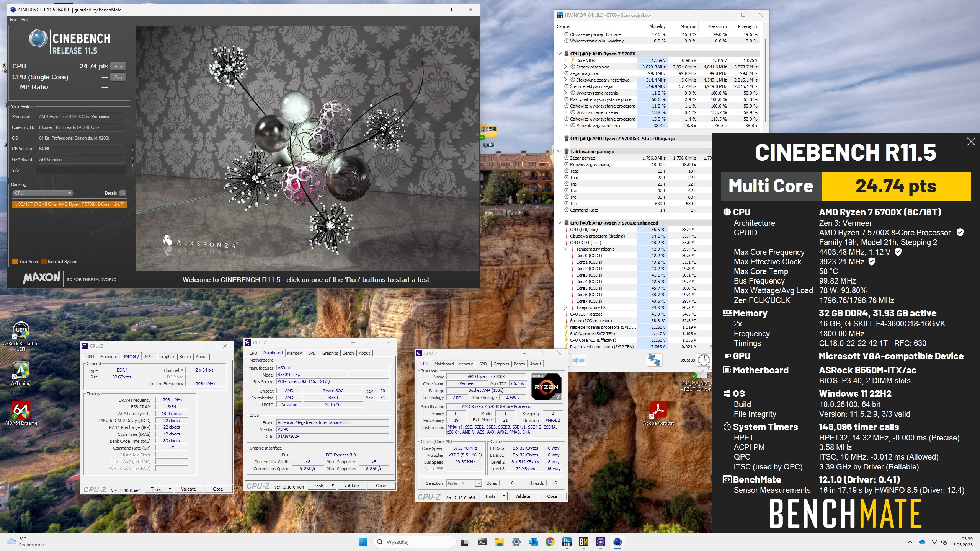Expand Core VIDs row in HWiNFO

click(x=565, y=60)
